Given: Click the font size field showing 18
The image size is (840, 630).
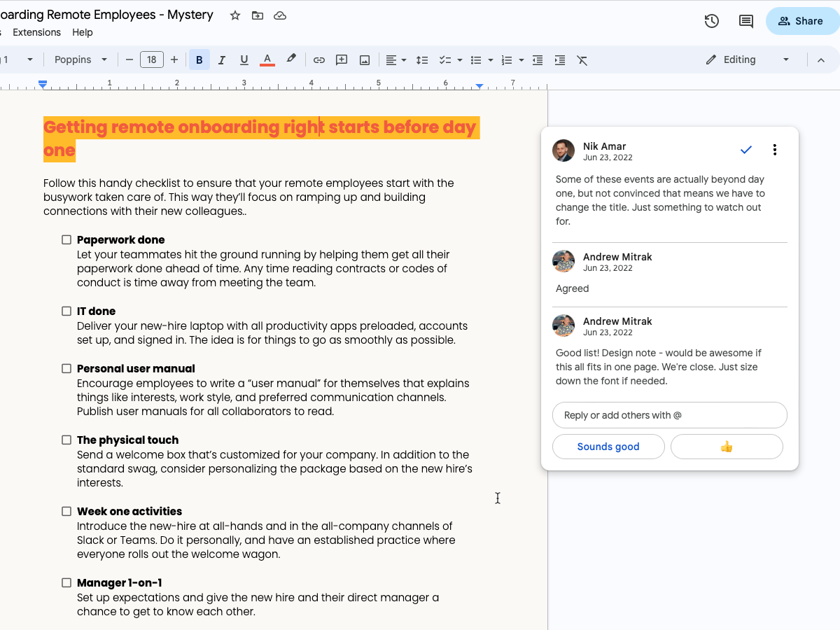Looking at the screenshot, I should pos(152,59).
